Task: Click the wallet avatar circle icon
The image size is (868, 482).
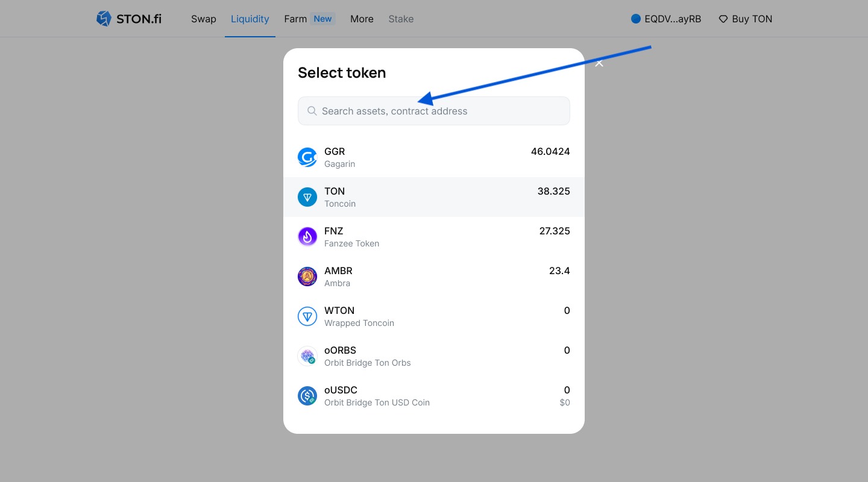Action: click(635, 19)
